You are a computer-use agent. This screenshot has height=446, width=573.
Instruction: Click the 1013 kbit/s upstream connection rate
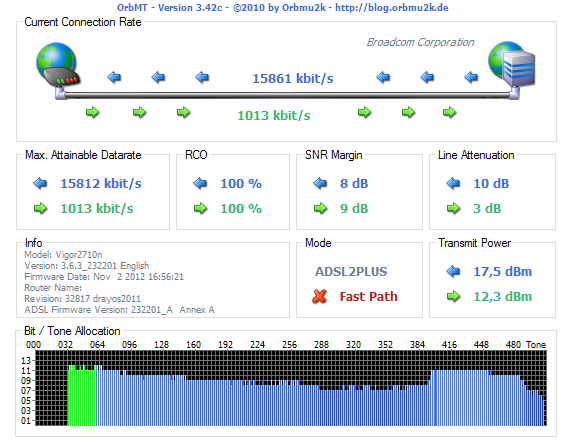click(x=274, y=116)
